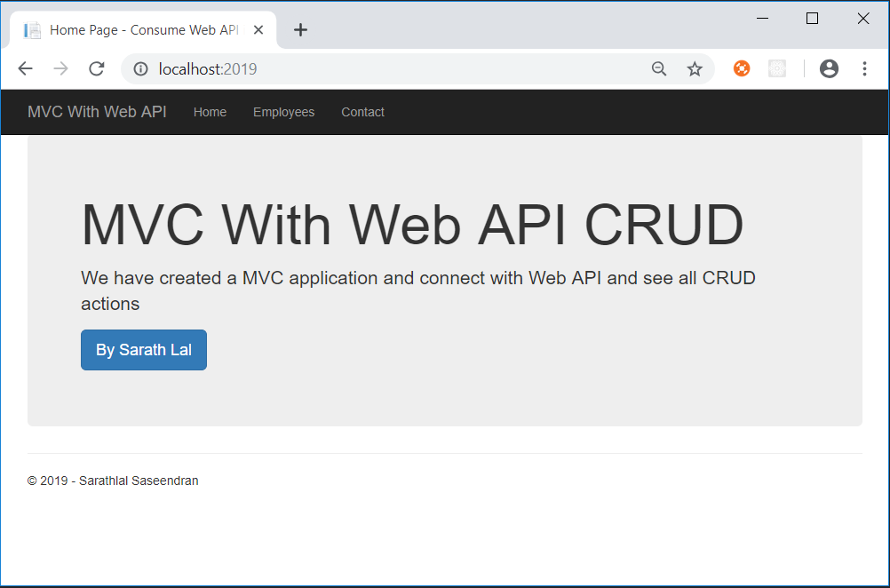Screen dimensions: 890x588
Task: Open the page info icon in address bar
Action: click(x=141, y=68)
